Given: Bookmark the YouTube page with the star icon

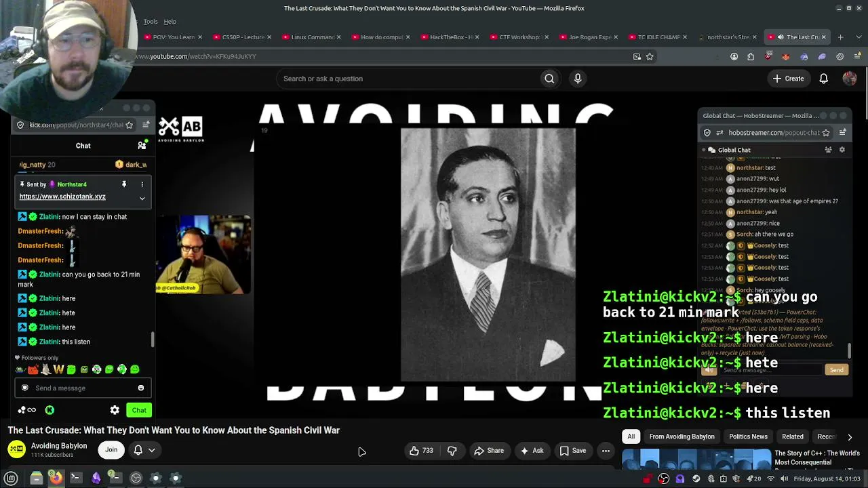Looking at the screenshot, I should (650, 56).
